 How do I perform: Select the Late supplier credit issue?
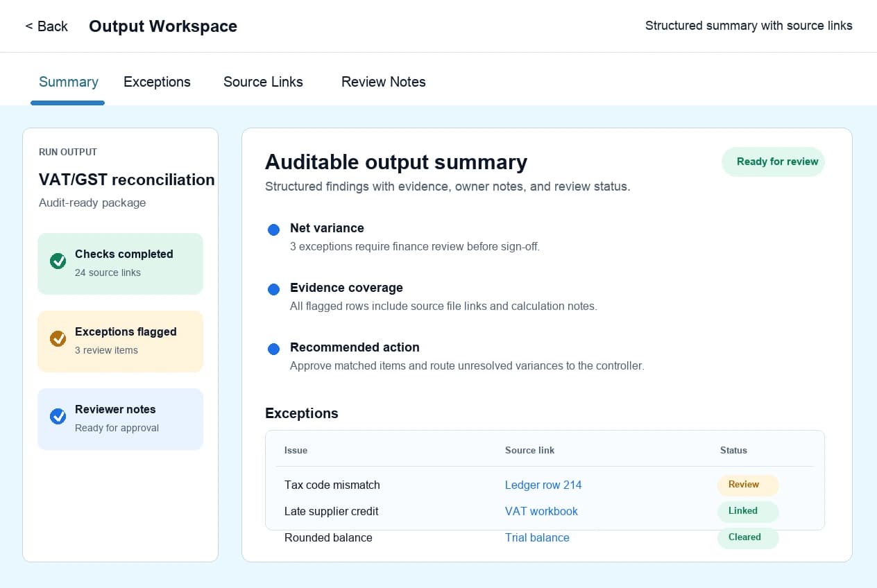pyautogui.click(x=332, y=511)
